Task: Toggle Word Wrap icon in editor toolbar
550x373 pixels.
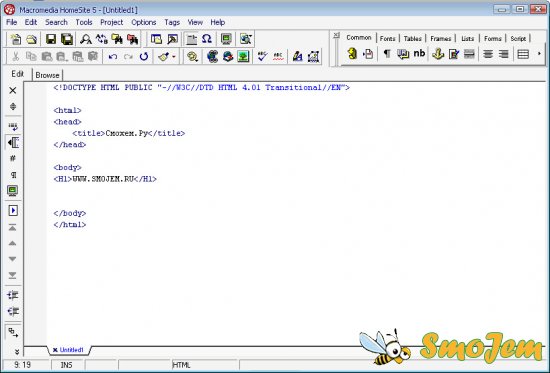Action: coord(13,126)
